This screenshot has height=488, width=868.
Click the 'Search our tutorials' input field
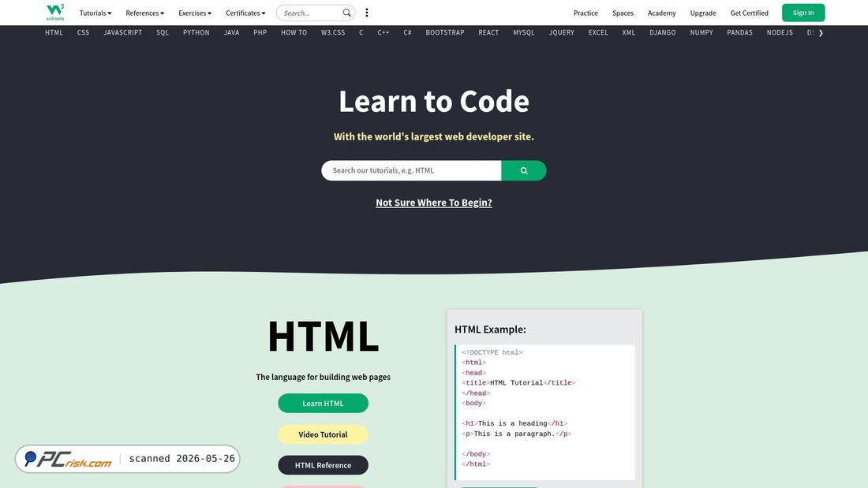tap(411, 170)
